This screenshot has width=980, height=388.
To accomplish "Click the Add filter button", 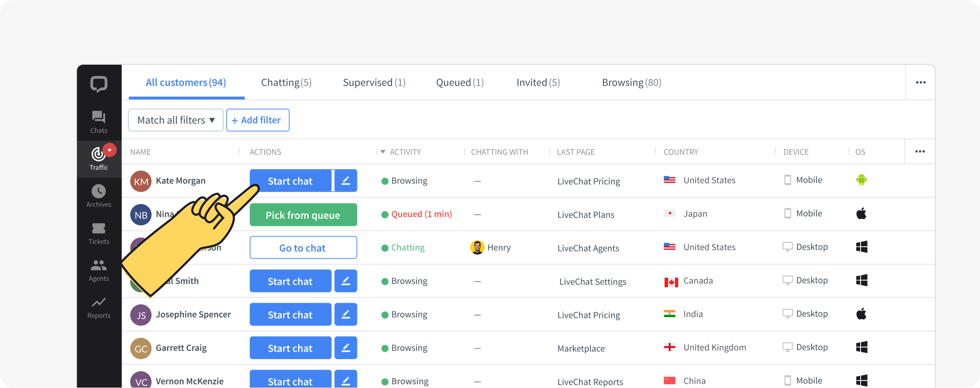I will (258, 120).
